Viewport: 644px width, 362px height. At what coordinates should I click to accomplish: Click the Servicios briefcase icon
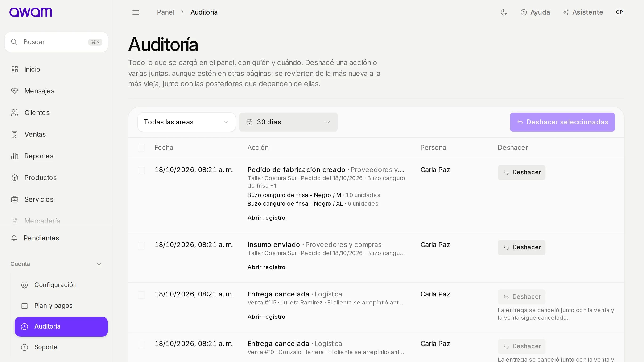[15, 199]
